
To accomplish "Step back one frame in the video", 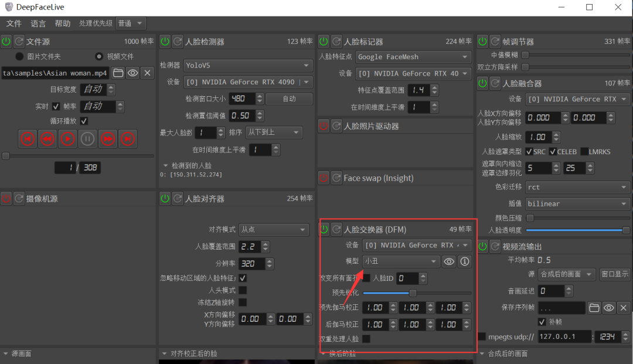I will [x=47, y=139].
